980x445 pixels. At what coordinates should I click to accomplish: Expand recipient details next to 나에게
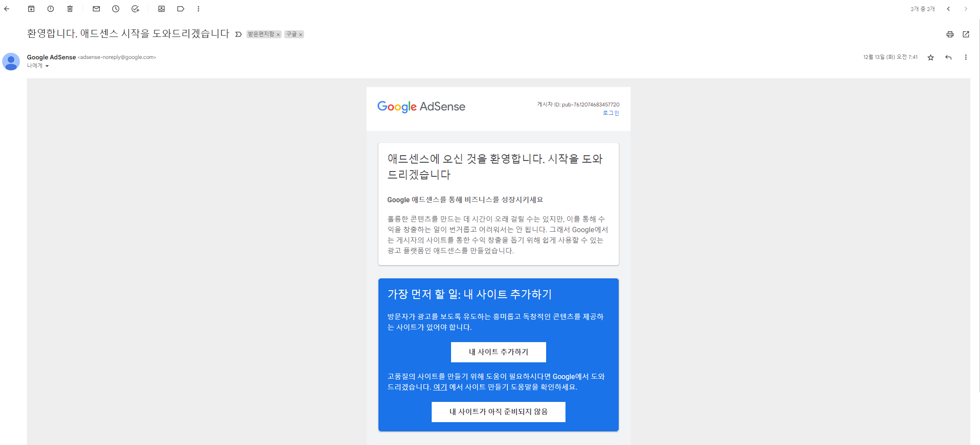(x=47, y=66)
